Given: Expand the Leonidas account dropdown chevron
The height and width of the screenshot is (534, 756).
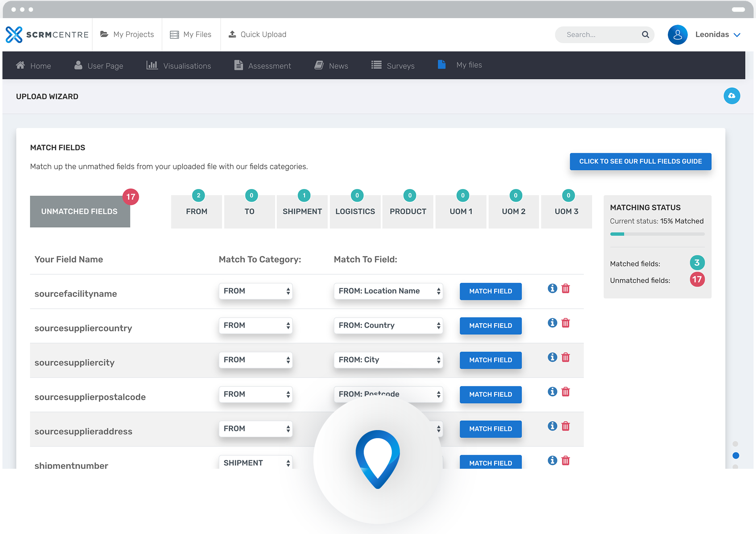Looking at the screenshot, I should 737,35.
